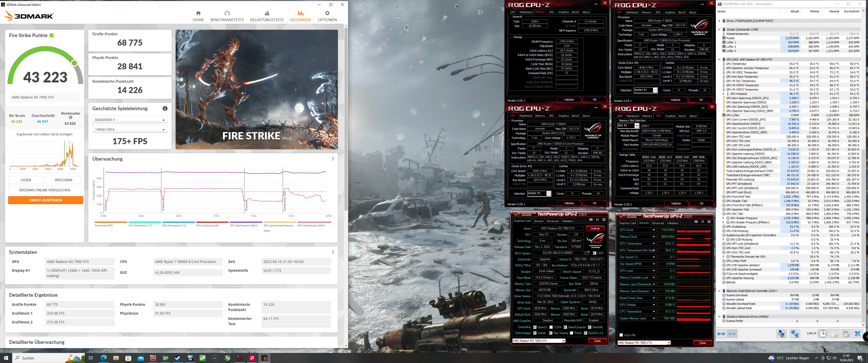This screenshot has width=868, height=363.
Task: Toggle the OpenCL checkbox in GPU-Z
Action: coord(535,327)
